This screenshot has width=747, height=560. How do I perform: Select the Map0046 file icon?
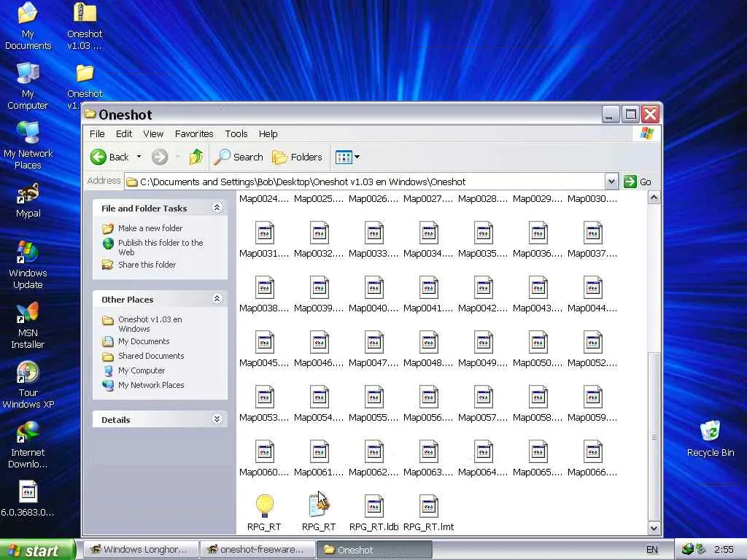tap(320, 343)
